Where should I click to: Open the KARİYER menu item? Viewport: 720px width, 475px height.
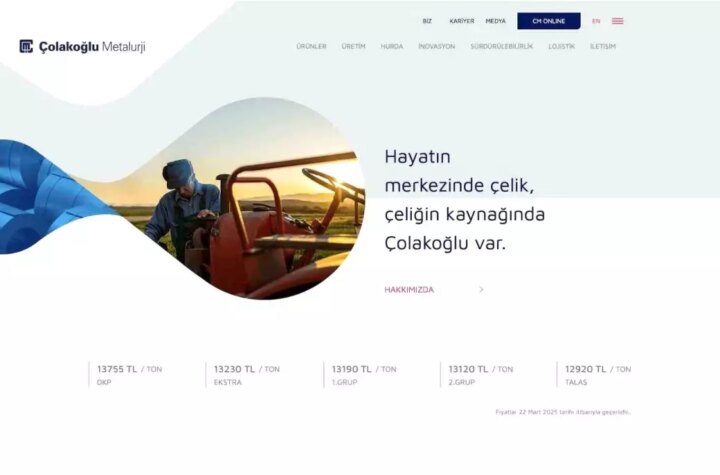point(461,21)
